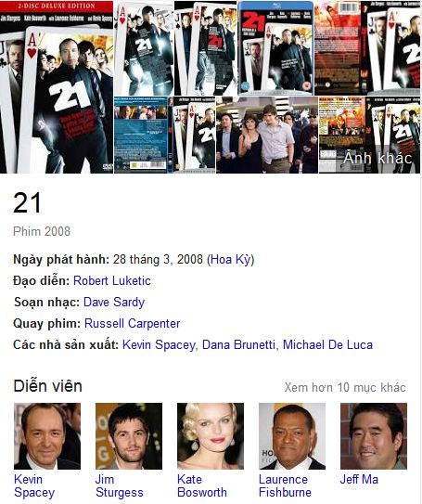Open the large 2-Disc Deluxe Edition poster

[x=57, y=87]
